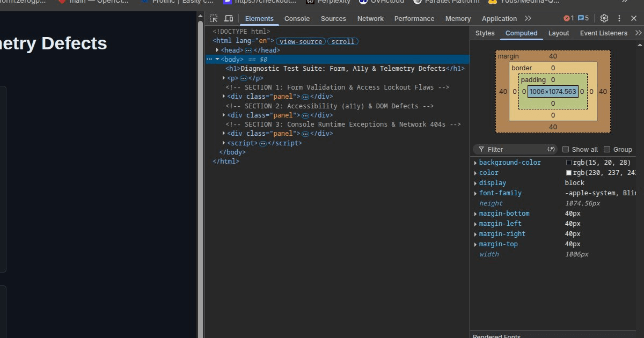Expand the background-color computed property
Viewport: 644px width, 338px height.
click(x=475, y=163)
